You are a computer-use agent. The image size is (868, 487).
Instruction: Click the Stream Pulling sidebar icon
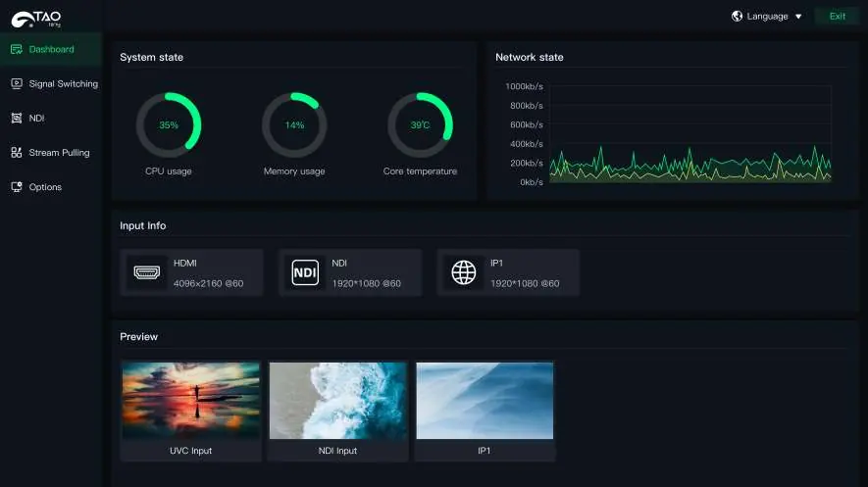[17, 153]
